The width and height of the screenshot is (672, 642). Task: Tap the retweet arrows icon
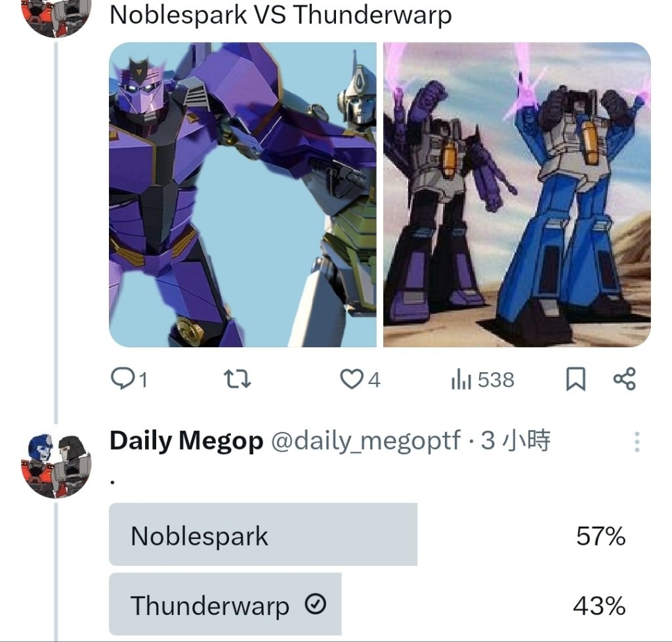tap(238, 379)
